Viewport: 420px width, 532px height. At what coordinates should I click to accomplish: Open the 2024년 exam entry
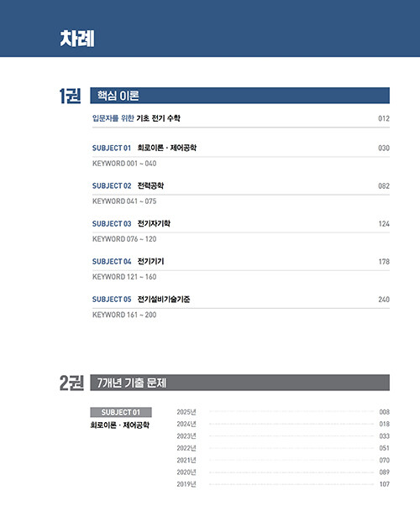pyautogui.click(x=283, y=424)
